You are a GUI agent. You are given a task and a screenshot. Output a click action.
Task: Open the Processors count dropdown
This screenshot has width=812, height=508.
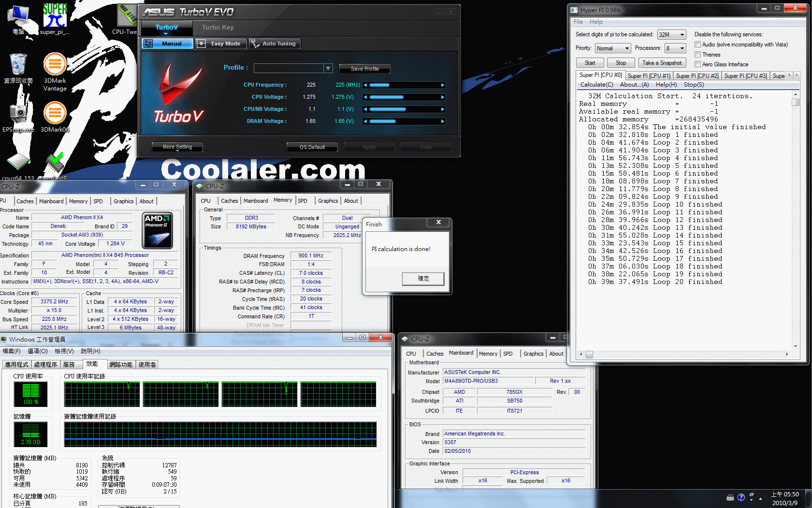click(x=675, y=48)
